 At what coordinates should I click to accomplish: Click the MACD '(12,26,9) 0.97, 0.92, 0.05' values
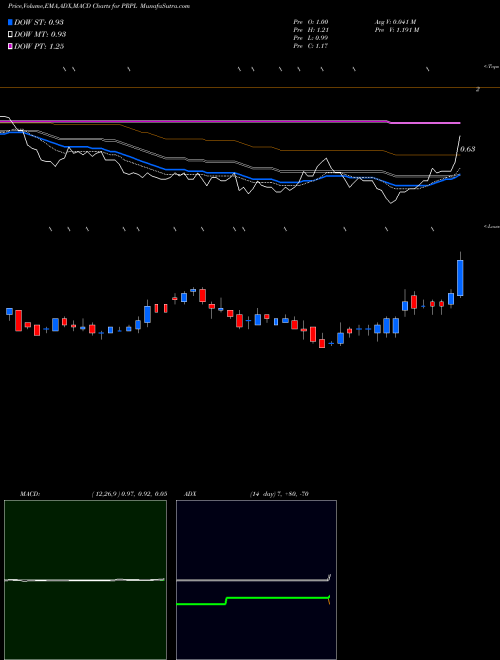pos(129,494)
